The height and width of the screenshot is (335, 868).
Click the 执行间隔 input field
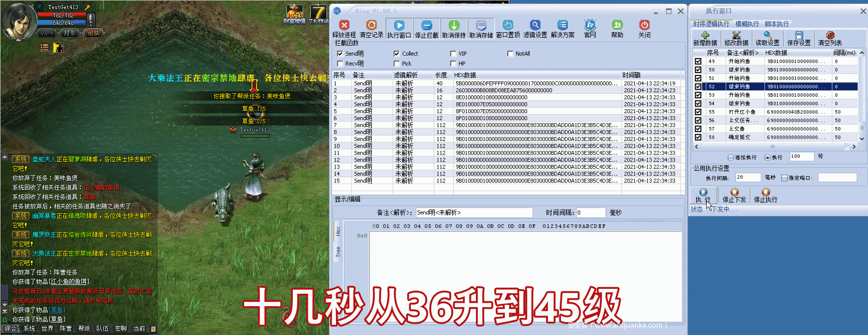[748, 177]
